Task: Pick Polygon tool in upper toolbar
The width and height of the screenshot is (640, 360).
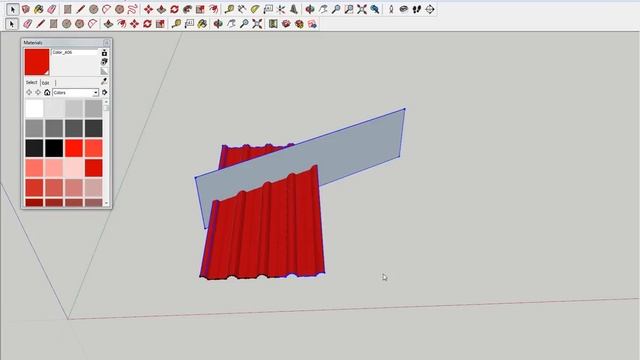Action: coord(120,9)
